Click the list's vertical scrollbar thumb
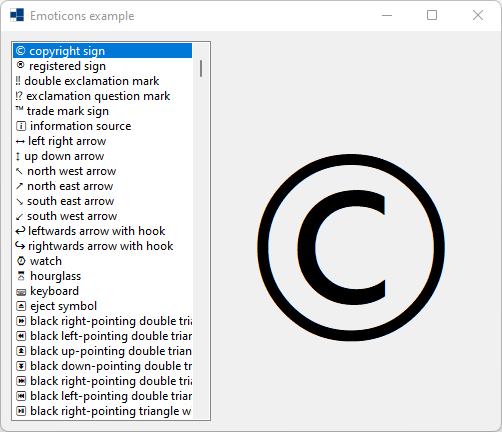Screen dimensions: 502x432 [x=201, y=68]
